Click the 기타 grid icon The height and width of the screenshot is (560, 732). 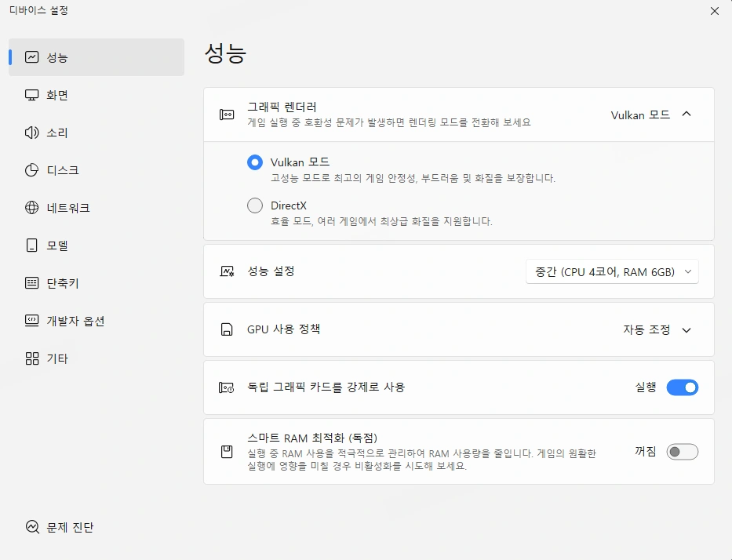coord(31,358)
